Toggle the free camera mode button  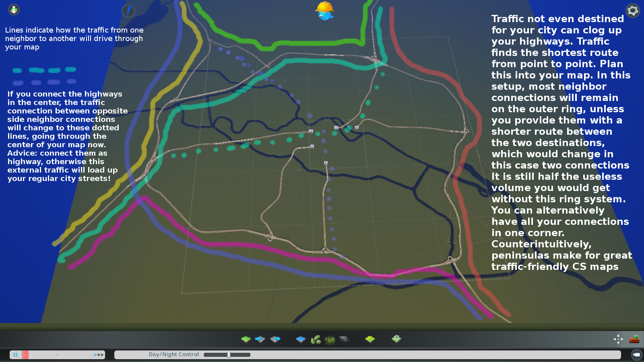[636, 354]
